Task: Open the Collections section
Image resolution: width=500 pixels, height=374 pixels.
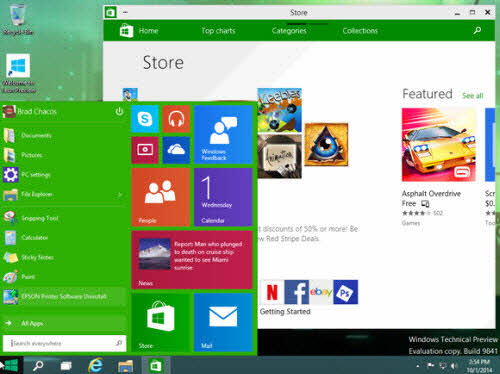Action: 360,31
